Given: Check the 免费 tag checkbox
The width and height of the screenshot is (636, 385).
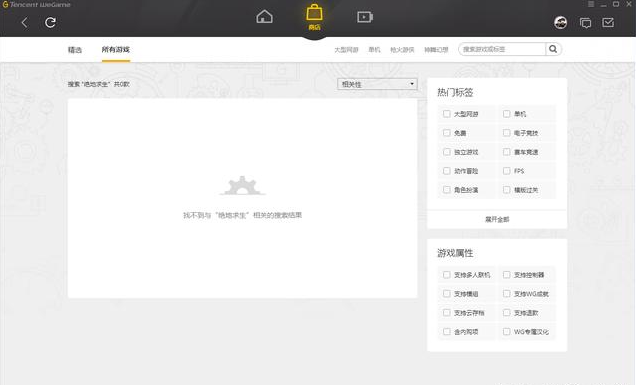Looking at the screenshot, I should tap(447, 133).
